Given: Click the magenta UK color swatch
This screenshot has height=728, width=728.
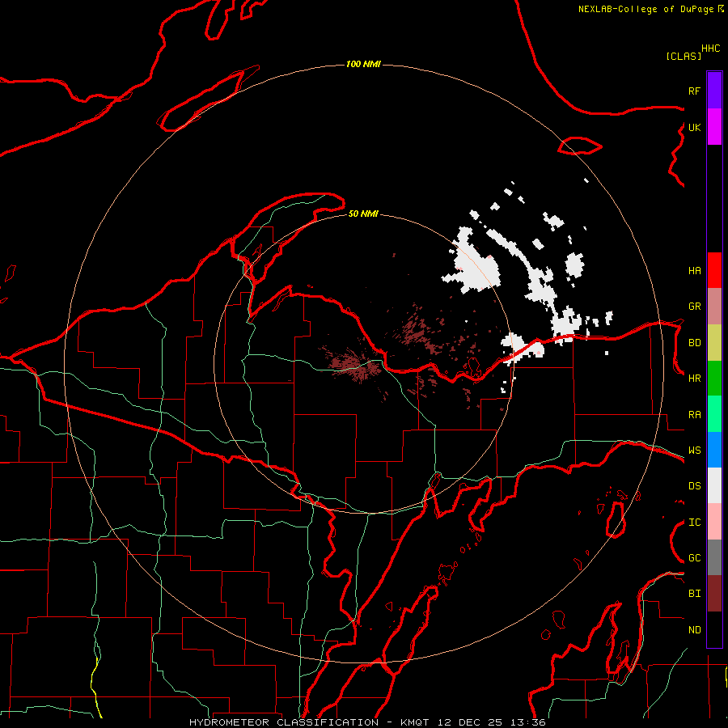Looking at the screenshot, I should click(714, 127).
